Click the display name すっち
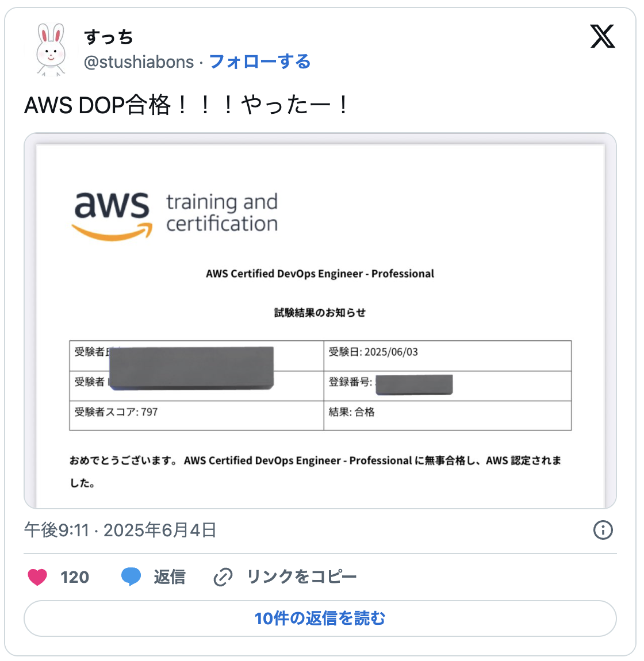Viewport: 644px width, 661px height. pos(109,37)
